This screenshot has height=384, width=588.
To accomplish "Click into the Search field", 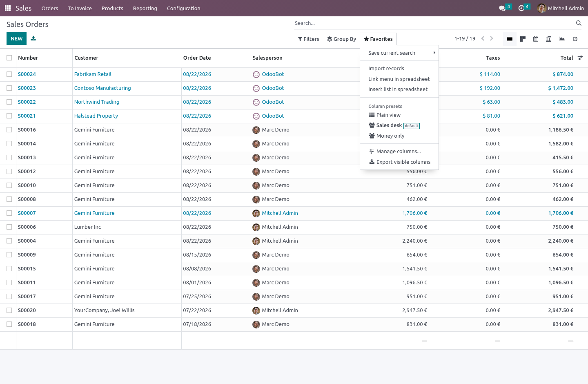I will click(x=434, y=23).
